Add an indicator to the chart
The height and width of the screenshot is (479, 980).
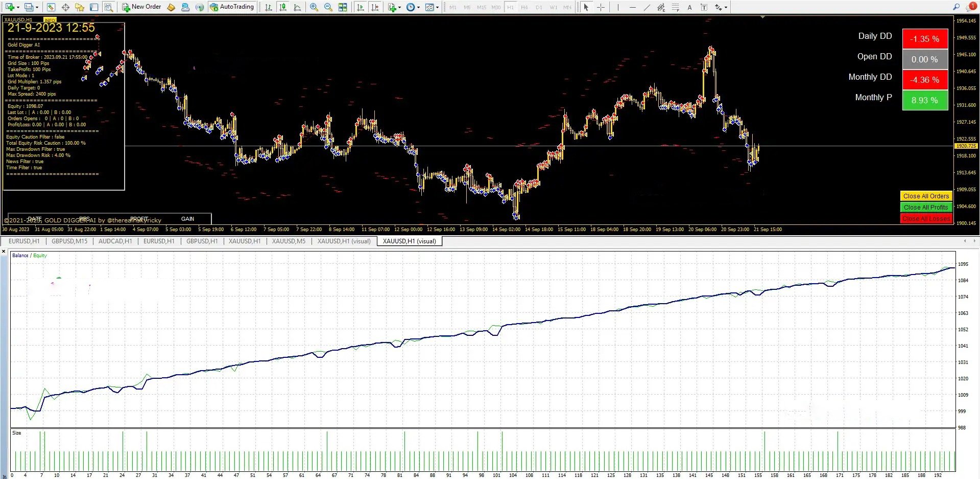pos(392,7)
